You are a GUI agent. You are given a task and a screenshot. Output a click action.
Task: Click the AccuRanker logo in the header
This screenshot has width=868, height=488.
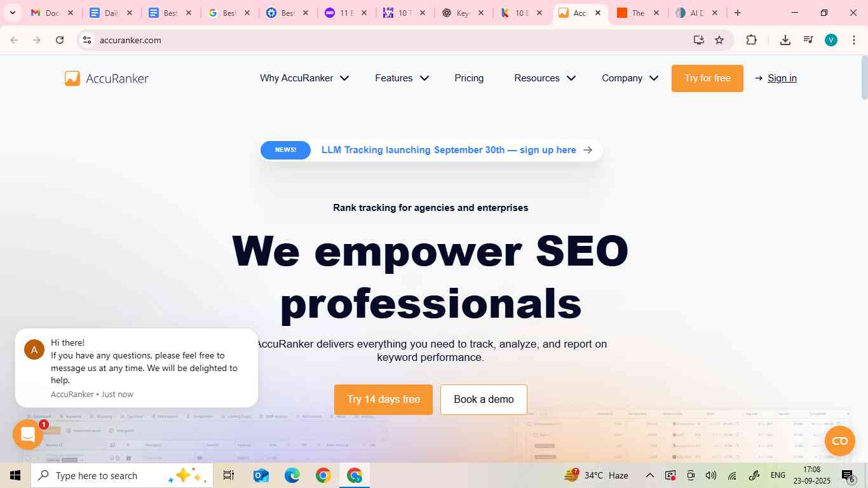(x=107, y=78)
